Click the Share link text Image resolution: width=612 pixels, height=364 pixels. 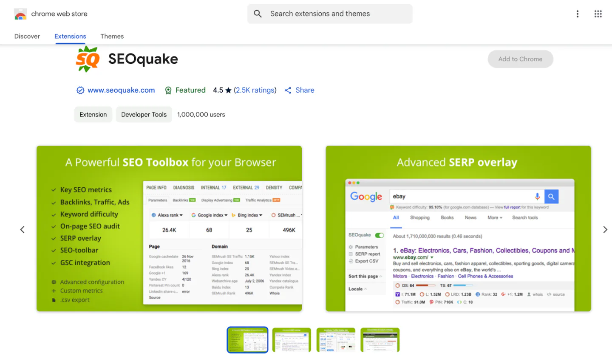click(x=305, y=90)
